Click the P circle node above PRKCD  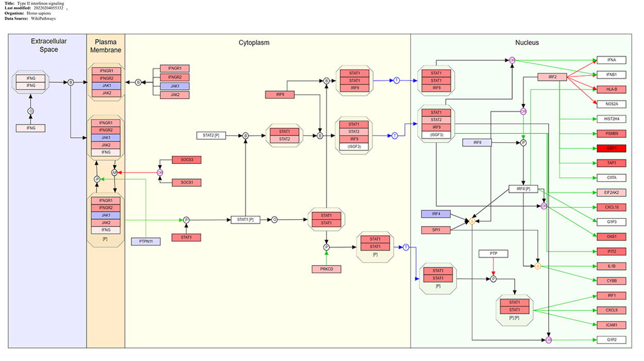[326, 248]
